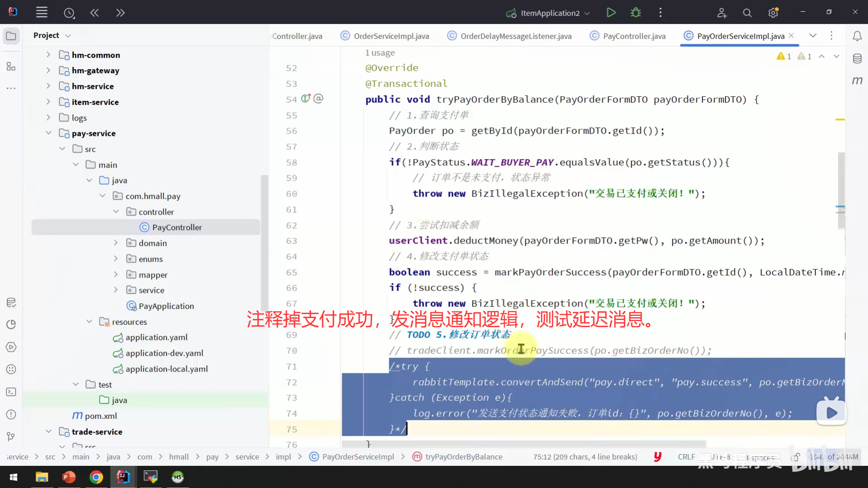Open the Maven tool window
Screen dimensions: 868x488
pyautogui.click(x=857, y=80)
